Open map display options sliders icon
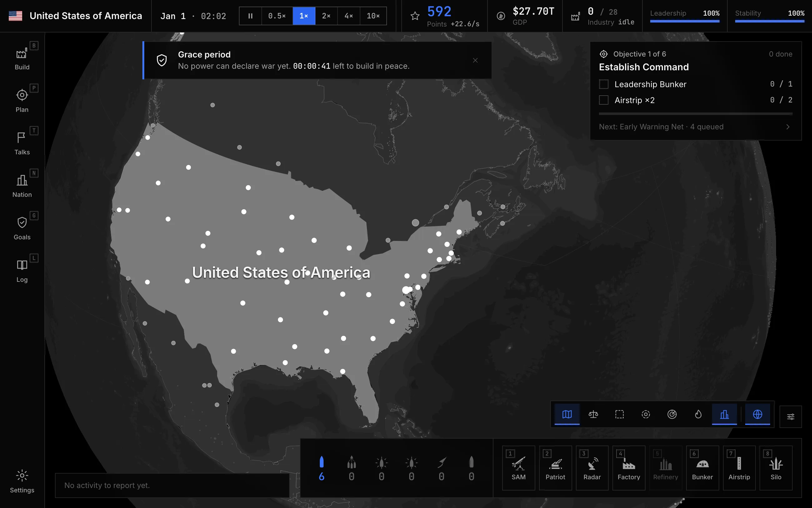 click(791, 416)
